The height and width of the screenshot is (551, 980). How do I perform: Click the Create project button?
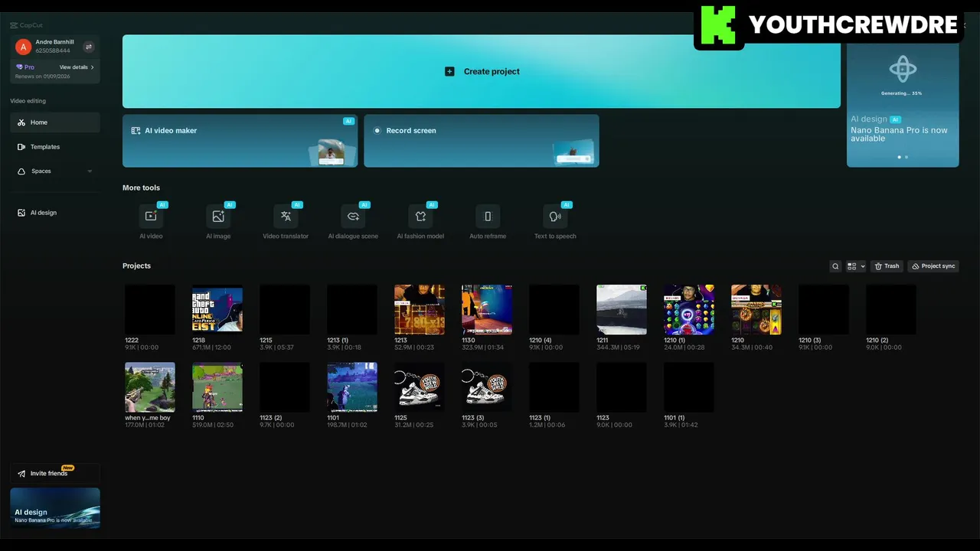click(x=482, y=71)
